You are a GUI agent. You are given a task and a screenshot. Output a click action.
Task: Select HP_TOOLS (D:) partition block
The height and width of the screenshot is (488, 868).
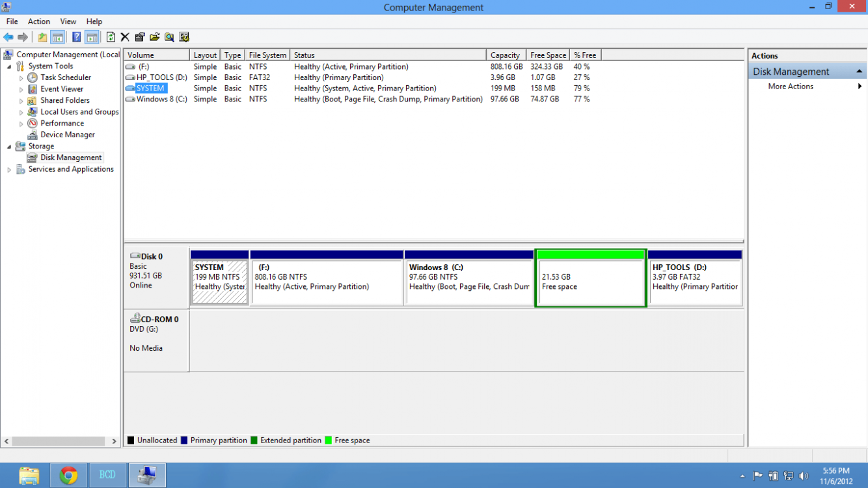[x=696, y=277]
